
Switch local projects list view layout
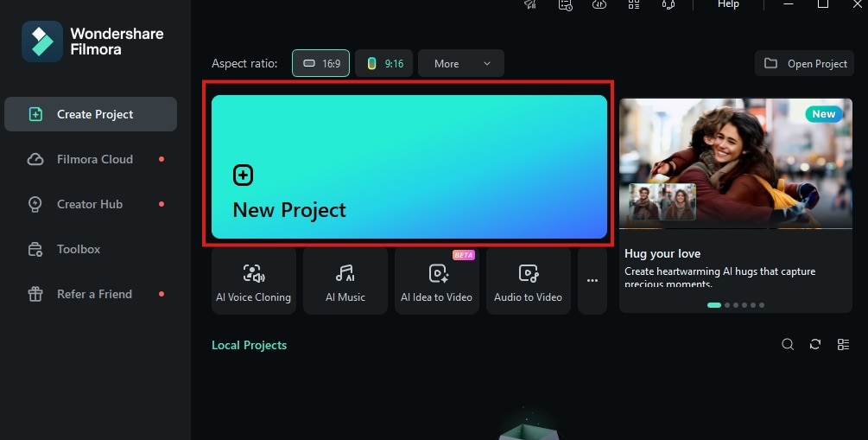tap(843, 345)
